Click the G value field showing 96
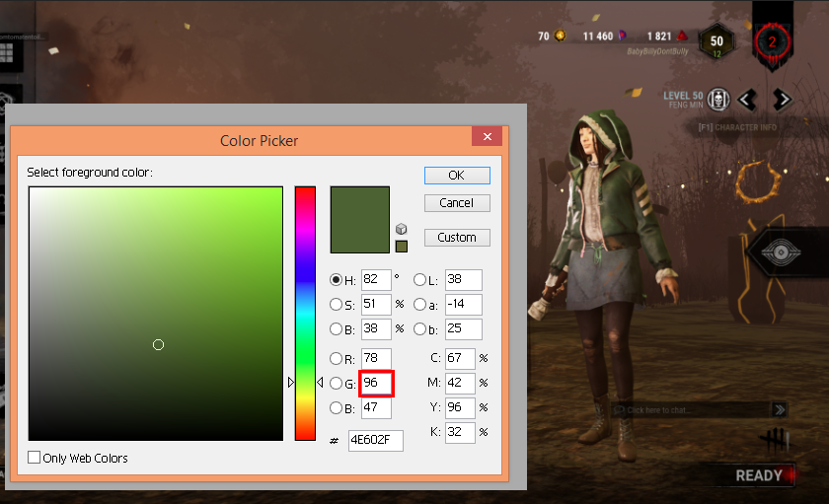 376,383
